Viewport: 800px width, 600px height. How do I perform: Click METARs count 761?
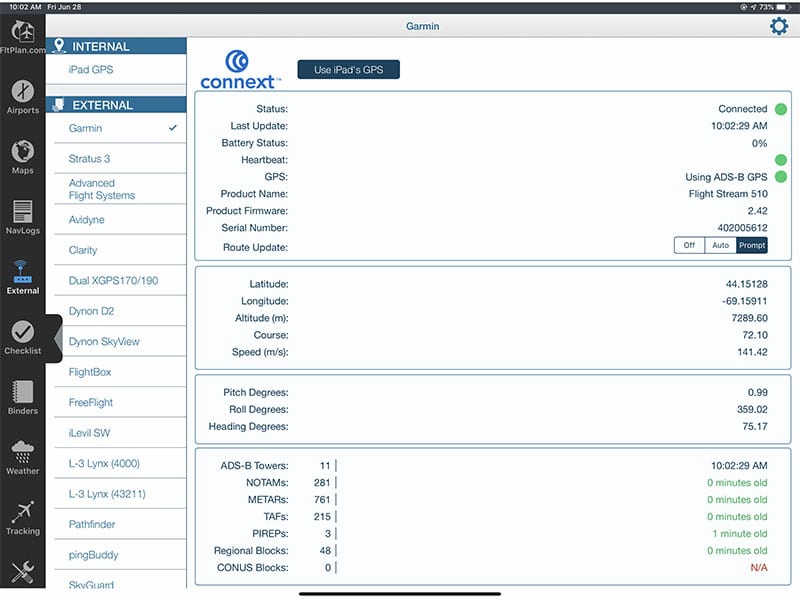322,499
